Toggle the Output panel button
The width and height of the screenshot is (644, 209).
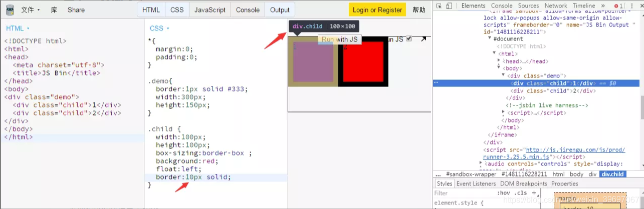[280, 9]
